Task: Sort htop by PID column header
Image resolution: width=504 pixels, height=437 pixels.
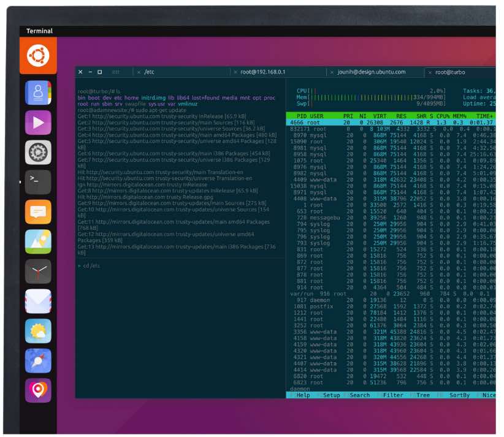Action: point(302,116)
